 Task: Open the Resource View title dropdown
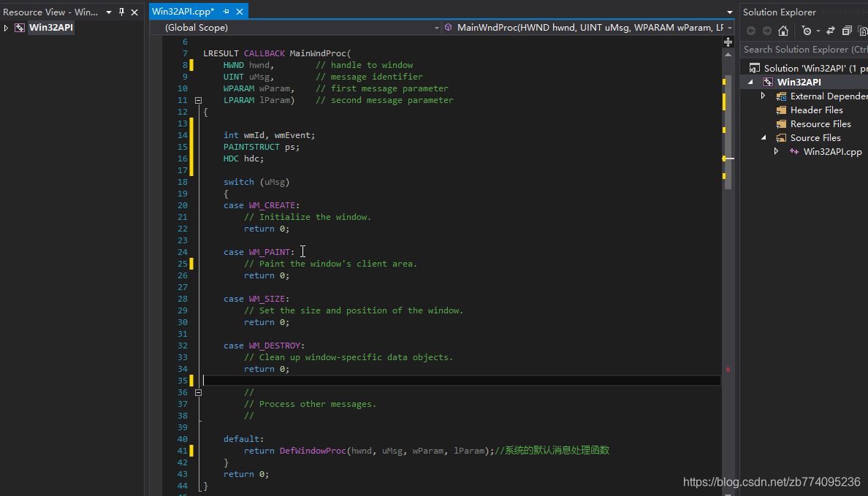click(108, 11)
